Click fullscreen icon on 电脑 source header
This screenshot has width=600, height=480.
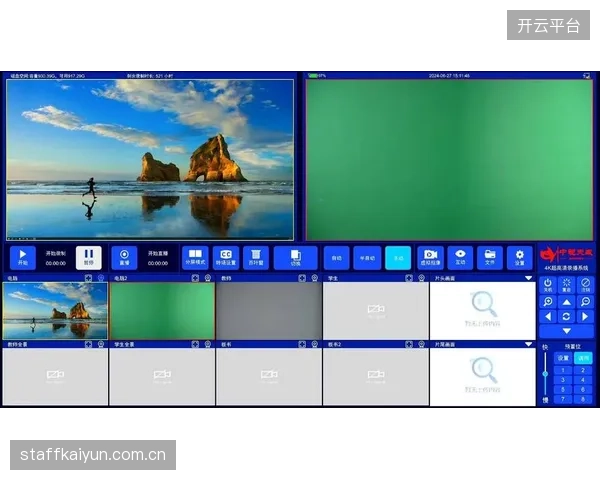point(88,278)
